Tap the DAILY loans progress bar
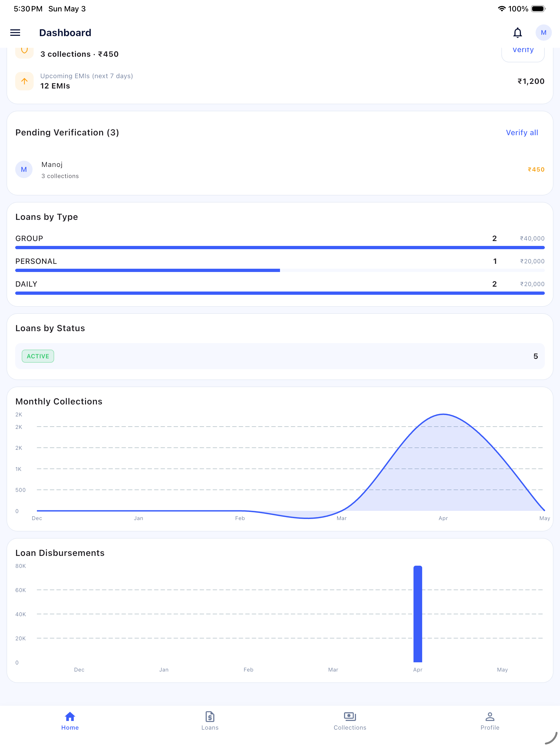 280,293
